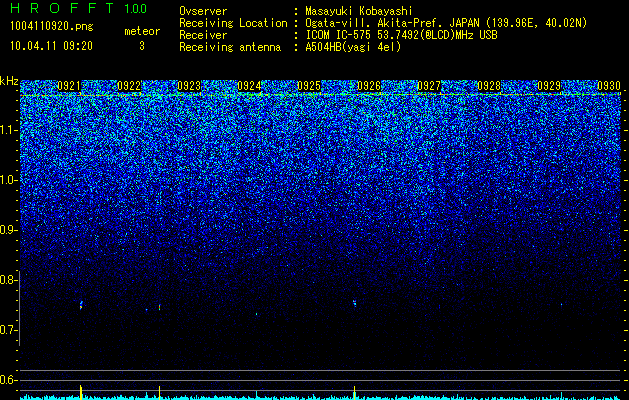Click the antenna text A504HB(yagi 4el)
629x400 pixels.
[353, 47]
